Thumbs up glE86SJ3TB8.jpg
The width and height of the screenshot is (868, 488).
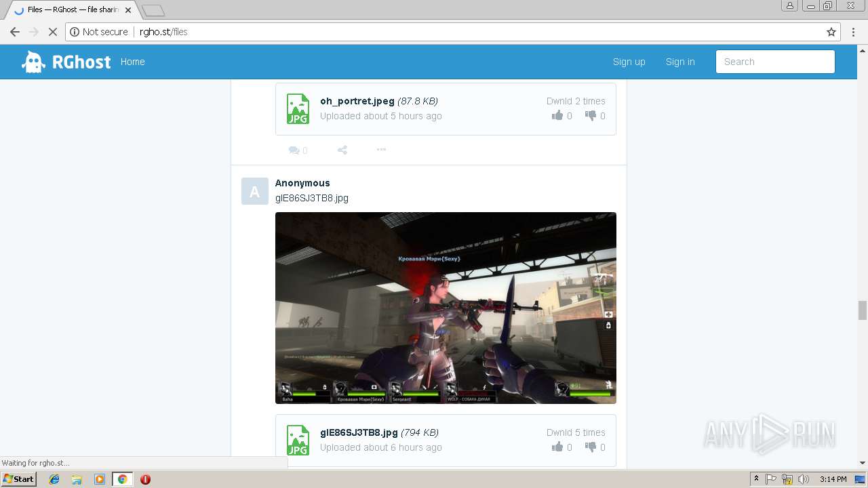pyautogui.click(x=557, y=447)
